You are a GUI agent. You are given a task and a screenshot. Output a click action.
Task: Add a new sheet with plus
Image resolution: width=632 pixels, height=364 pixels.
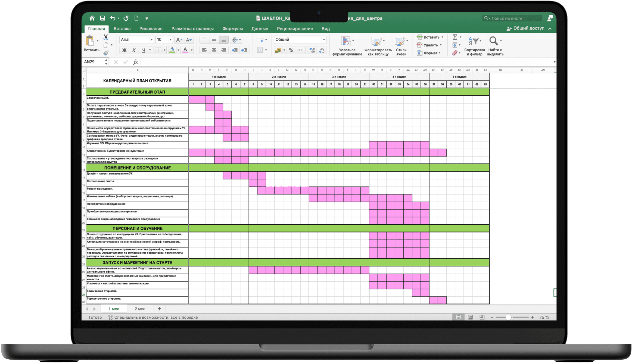pos(160,309)
